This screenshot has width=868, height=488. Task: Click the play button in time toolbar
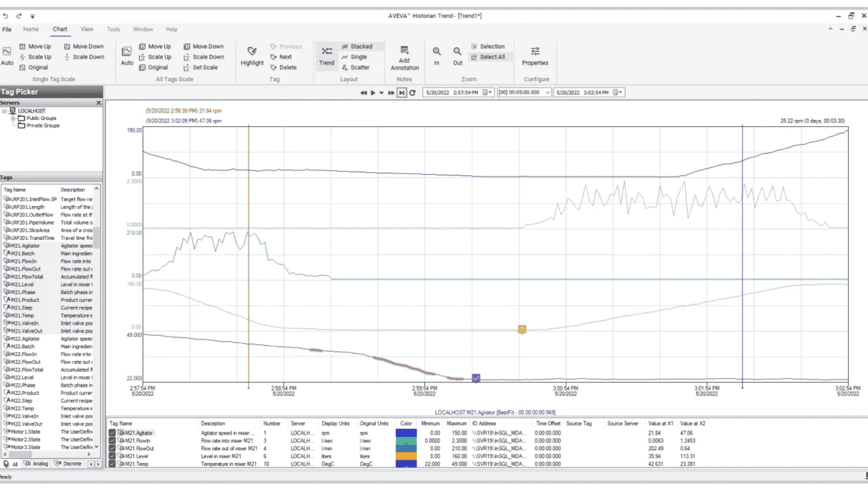click(x=373, y=93)
